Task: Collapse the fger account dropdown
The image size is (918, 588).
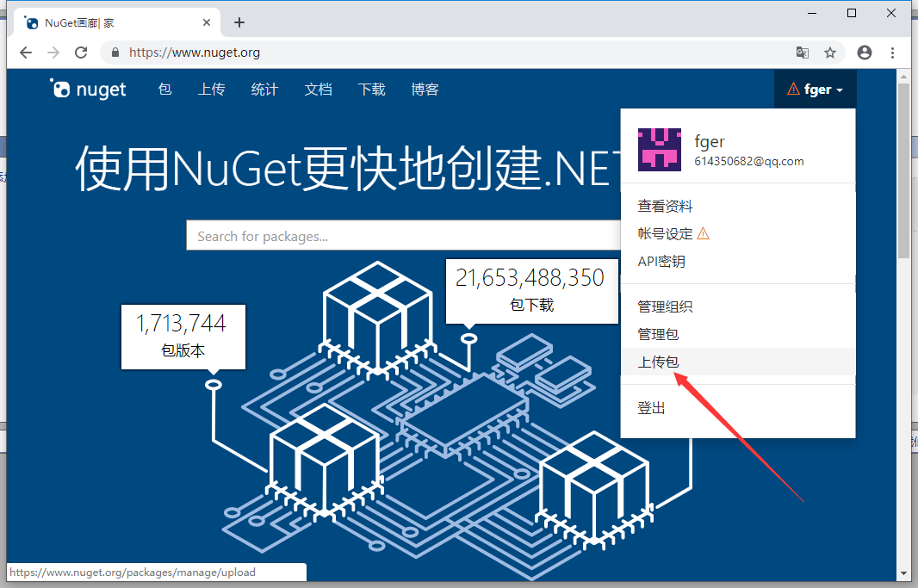Action: pyautogui.click(x=816, y=89)
